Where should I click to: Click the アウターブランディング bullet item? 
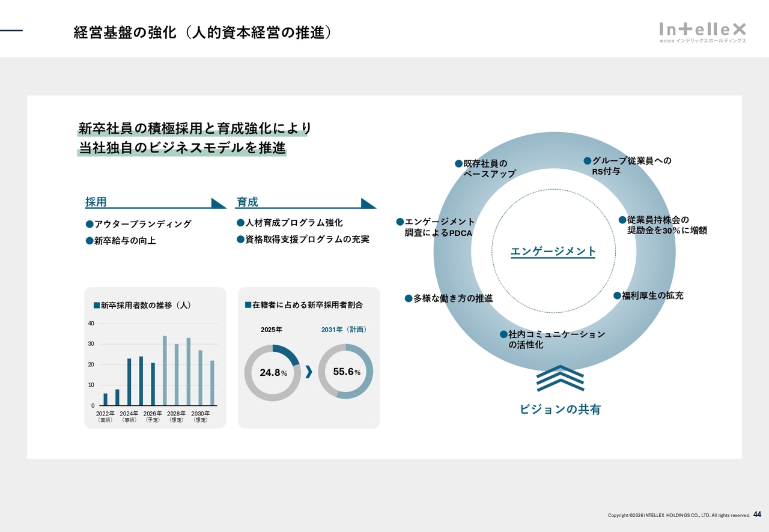point(142,224)
